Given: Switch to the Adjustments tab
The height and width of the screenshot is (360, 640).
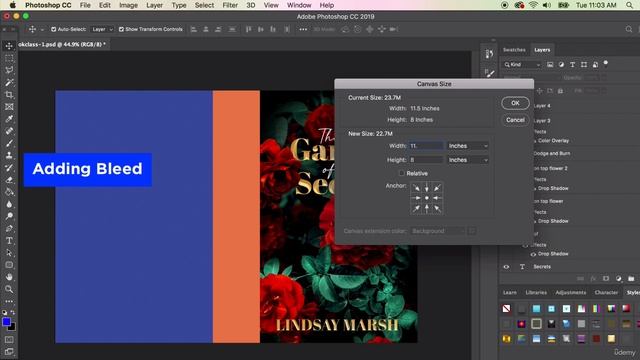Looking at the screenshot, I should pos(570,293).
